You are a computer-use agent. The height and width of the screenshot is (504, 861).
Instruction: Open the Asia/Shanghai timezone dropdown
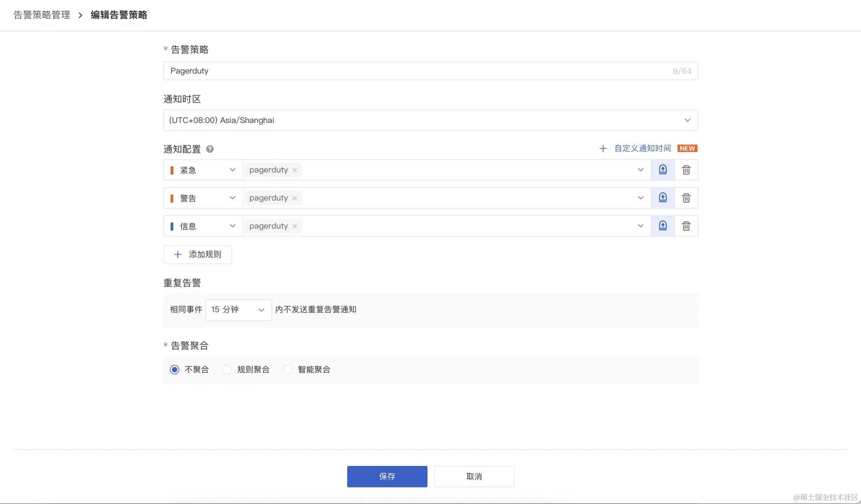point(430,120)
